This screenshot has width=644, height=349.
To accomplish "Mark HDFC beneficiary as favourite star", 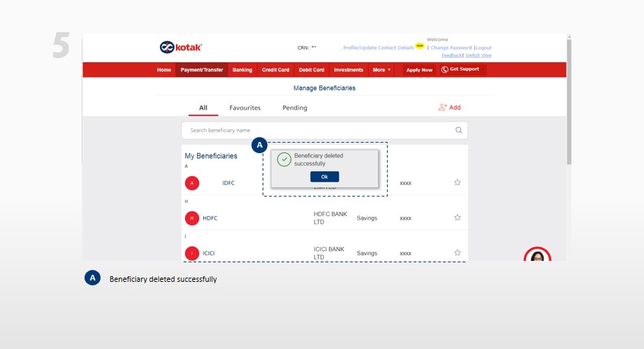I will click(x=457, y=218).
